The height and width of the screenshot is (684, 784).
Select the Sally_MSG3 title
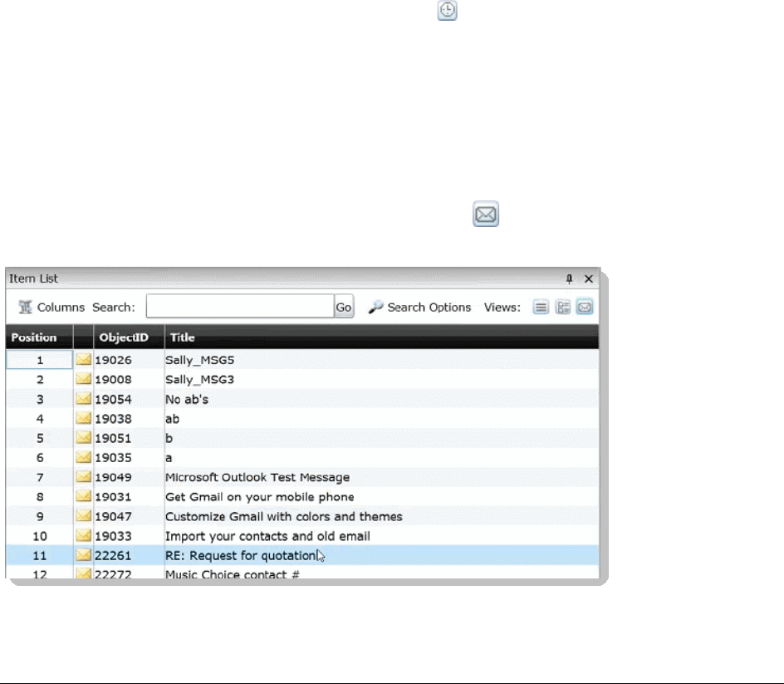[x=199, y=380]
